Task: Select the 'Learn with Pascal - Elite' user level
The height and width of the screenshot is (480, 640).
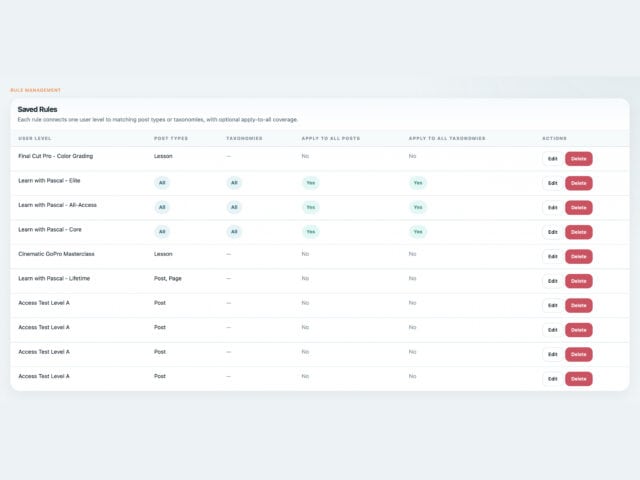Action: point(49,180)
